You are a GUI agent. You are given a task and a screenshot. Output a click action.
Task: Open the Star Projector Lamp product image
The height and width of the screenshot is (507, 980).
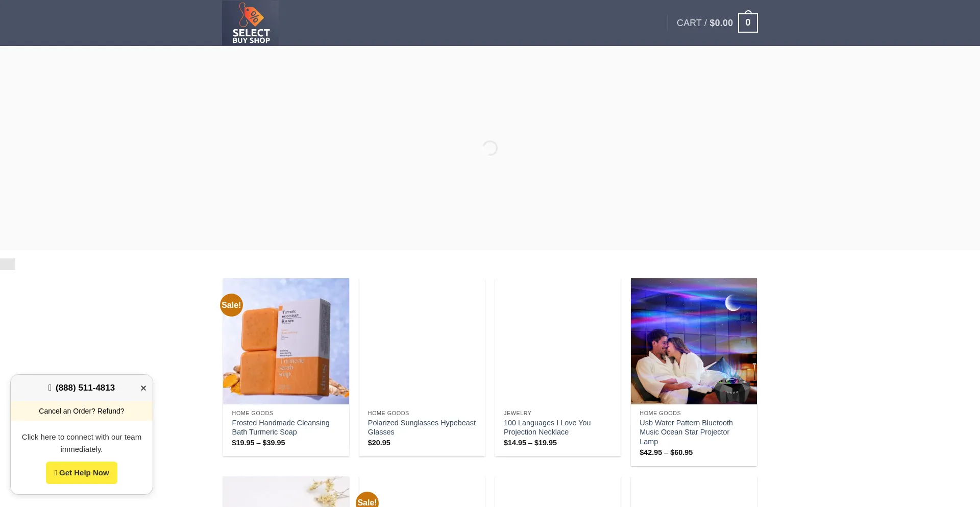point(694,341)
